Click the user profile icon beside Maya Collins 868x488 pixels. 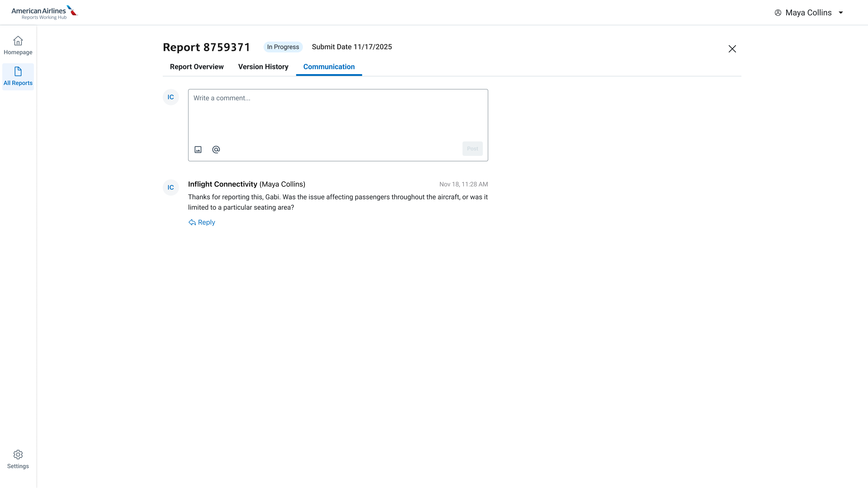tap(778, 13)
